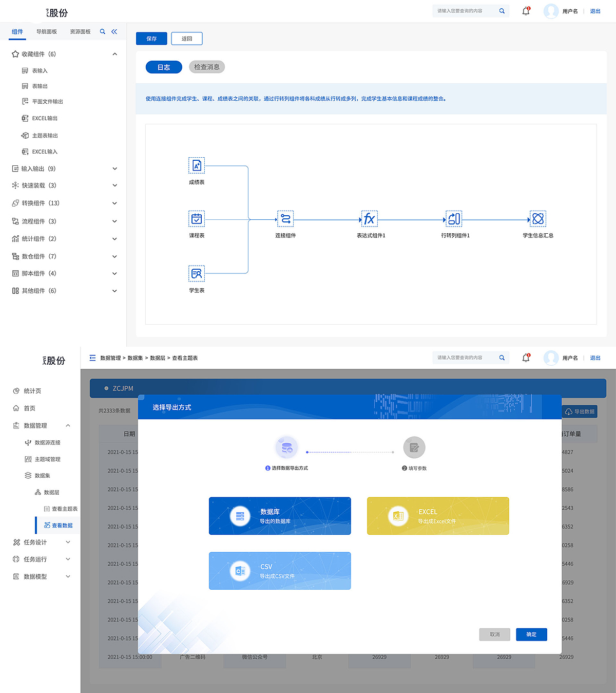Image resolution: width=616 pixels, height=693 pixels.
Task: Expand 数据模型 sidebar menu
Action: pyautogui.click(x=68, y=576)
